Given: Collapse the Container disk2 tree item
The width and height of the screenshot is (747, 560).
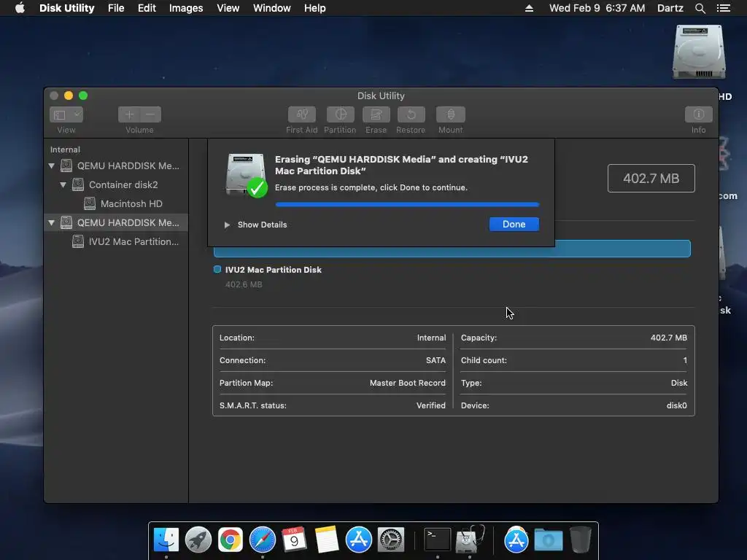Looking at the screenshot, I should (x=63, y=184).
